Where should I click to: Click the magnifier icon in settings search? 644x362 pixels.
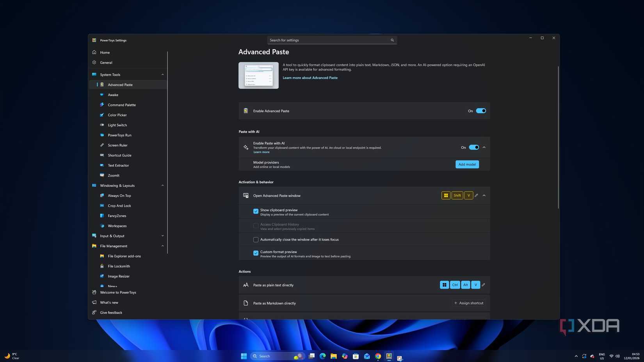tap(392, 40)
